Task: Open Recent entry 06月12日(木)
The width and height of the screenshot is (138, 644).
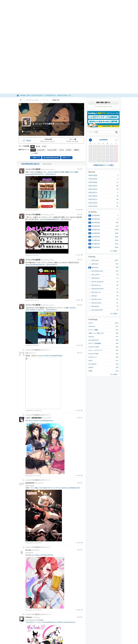Action: 103,186
